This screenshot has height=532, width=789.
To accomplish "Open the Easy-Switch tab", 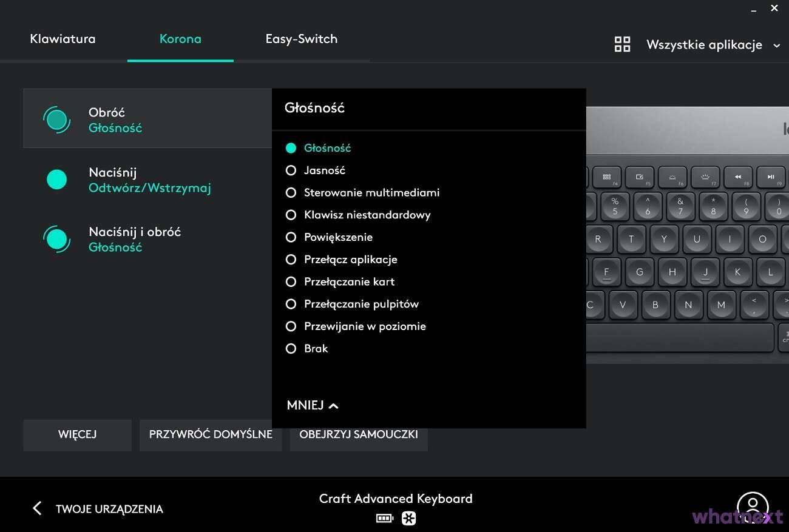I will pos(301,39).
